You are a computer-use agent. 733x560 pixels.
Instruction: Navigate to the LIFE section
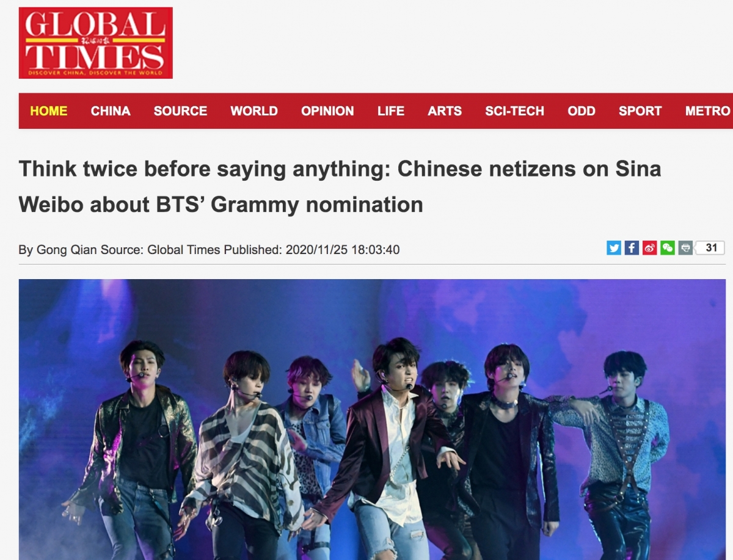[391, 111]
